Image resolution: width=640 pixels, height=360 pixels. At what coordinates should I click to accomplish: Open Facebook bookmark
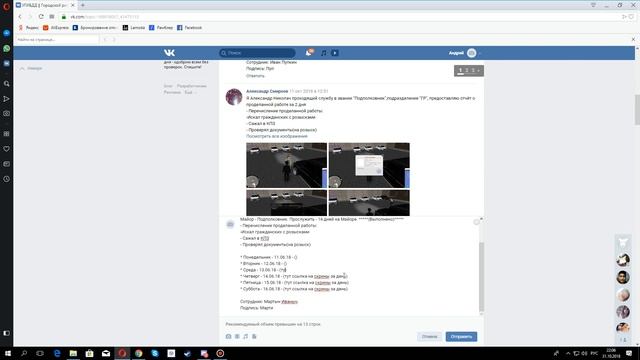tap(189, 28)
